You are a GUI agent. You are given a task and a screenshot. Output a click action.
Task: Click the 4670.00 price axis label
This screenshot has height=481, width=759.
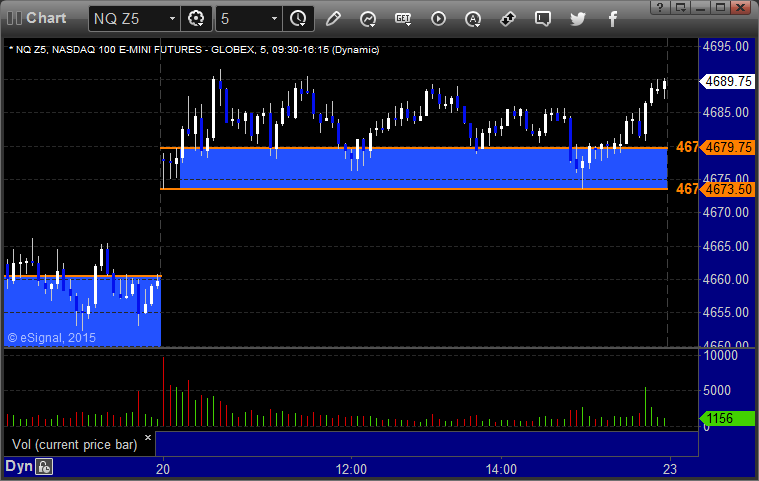pos(726,212)
